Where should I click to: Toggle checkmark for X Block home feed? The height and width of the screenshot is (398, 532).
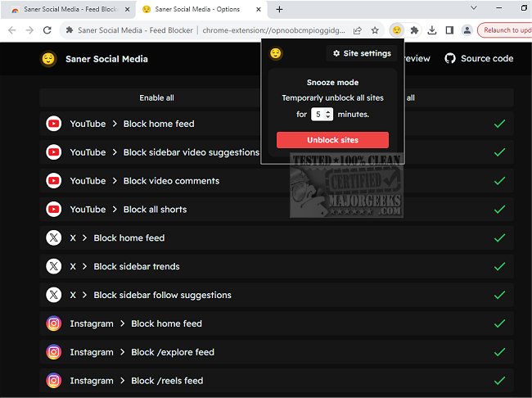[x=499, y=237]
